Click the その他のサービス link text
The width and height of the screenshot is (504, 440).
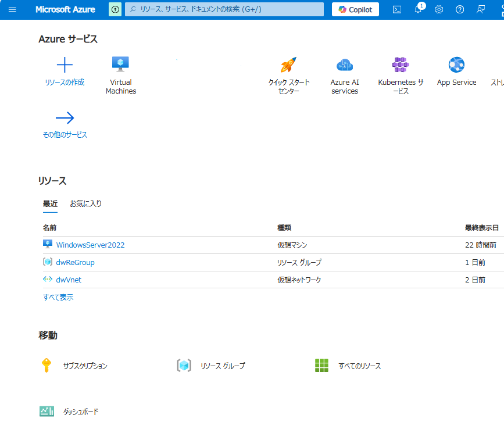pyautogui.click(x=65, y=135)
